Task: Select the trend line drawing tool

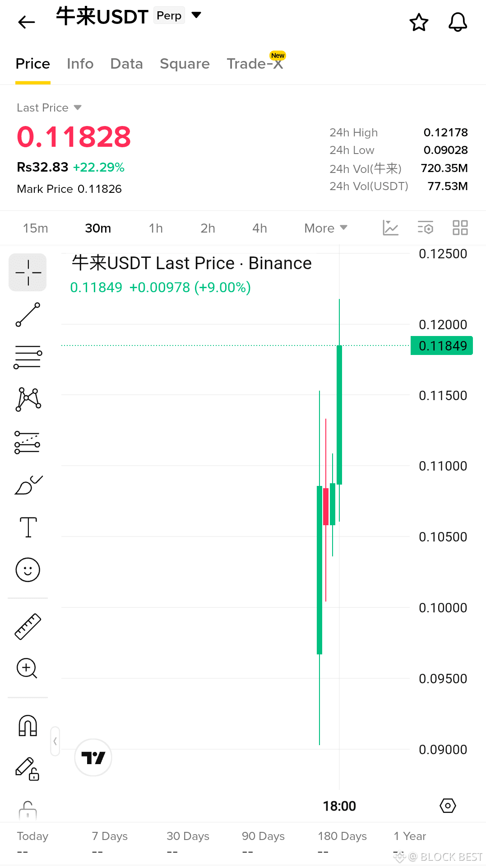Action: (28, 315)
